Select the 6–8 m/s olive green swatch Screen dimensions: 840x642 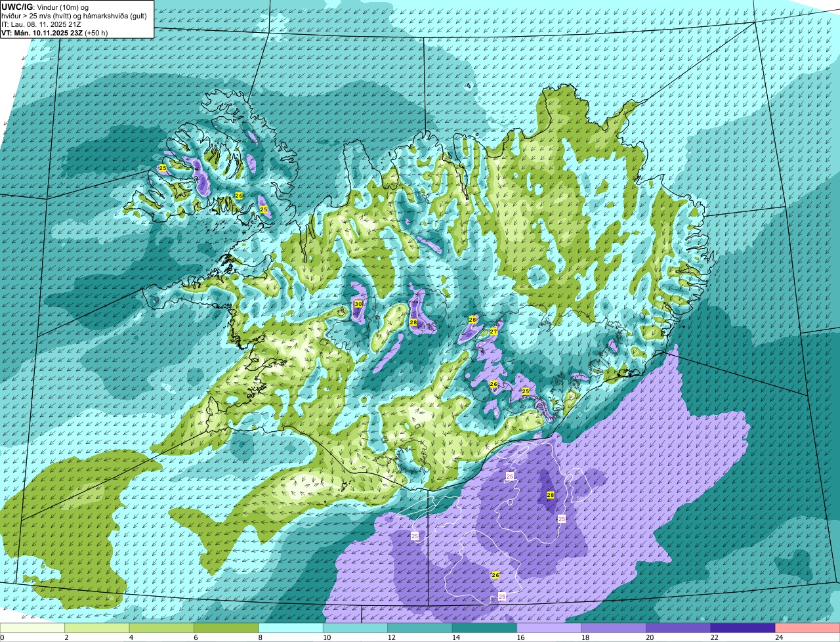coord(226,628)
